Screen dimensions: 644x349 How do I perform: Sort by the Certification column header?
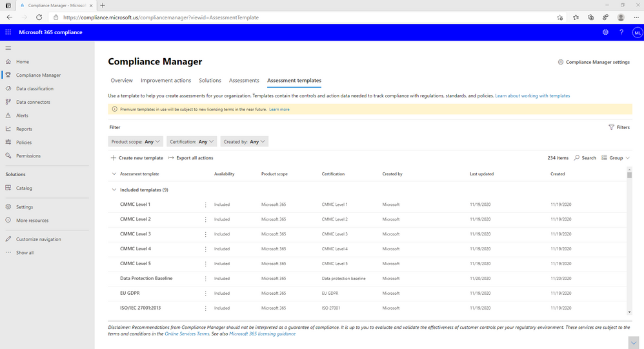(333, 174)
